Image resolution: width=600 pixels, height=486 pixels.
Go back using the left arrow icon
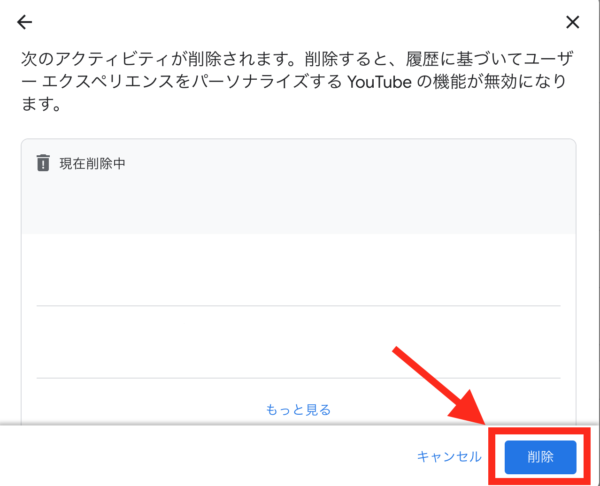click(24, 22)
